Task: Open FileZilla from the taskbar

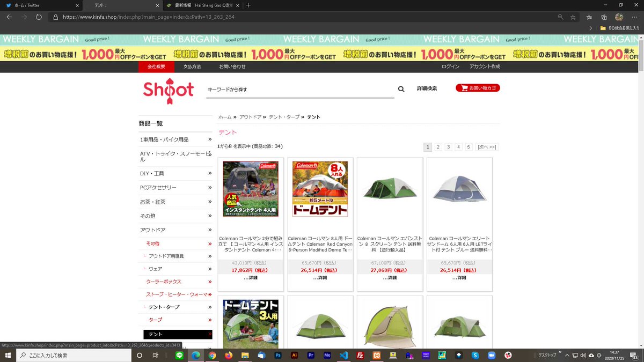Action: click(361, 355)
